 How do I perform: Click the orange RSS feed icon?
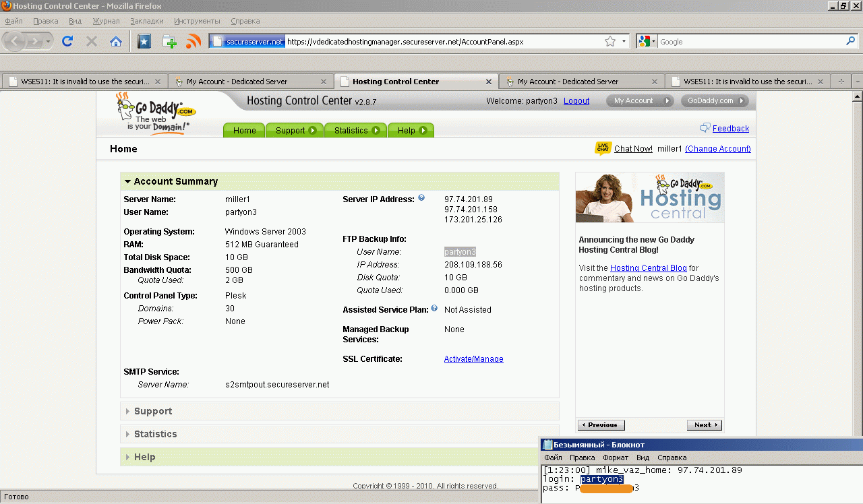pos(194,42)
